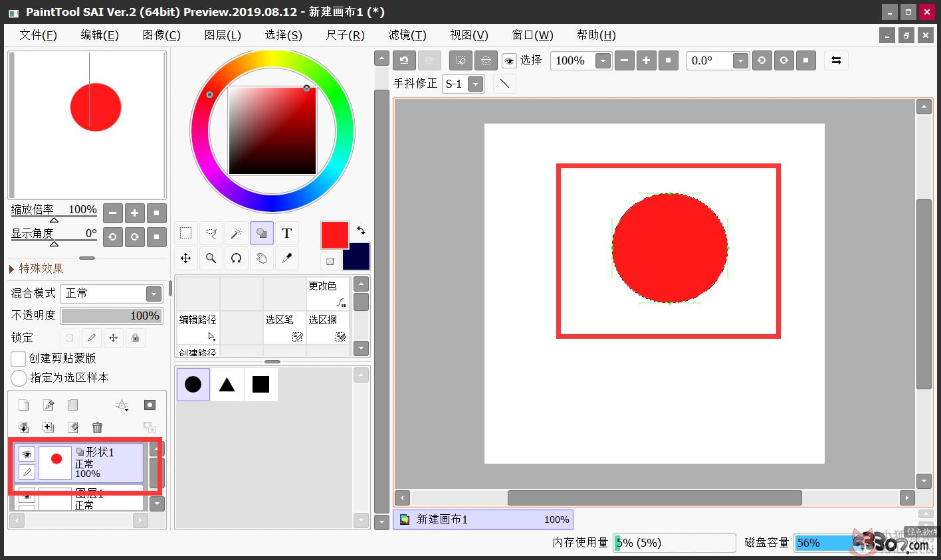This screenshot has height=560, width=941.
Task: Hide the 形状1 layer
Action: pos(27,454)
